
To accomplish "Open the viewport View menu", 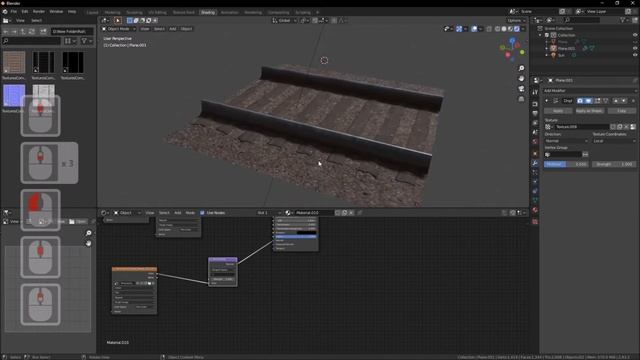I will coord(145,29).
